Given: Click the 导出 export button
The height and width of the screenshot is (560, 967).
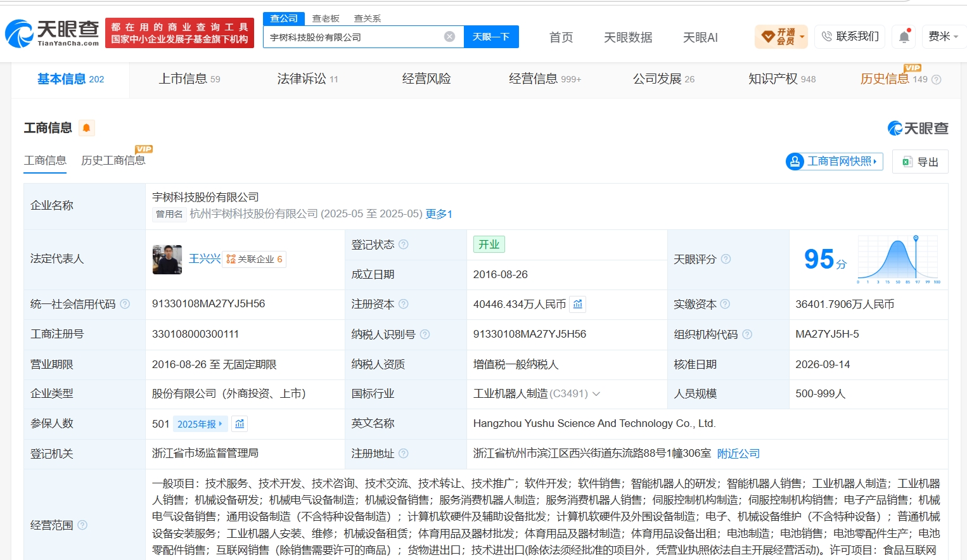Looking at the screenshot, I should pos(920,162).
